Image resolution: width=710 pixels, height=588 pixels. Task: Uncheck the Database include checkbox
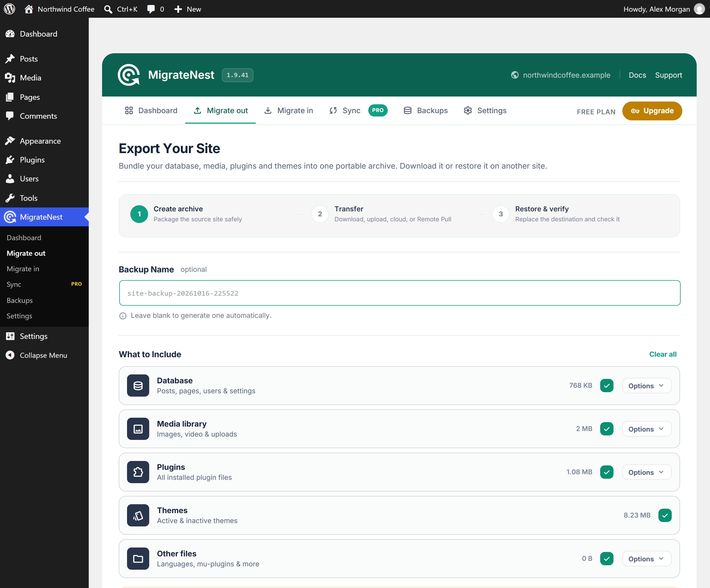tap(607, 386)
